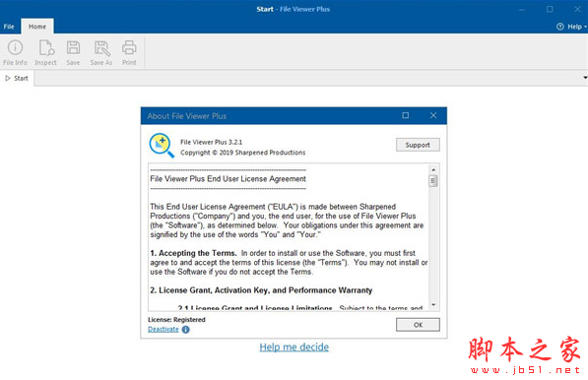Viewport: 588px width, 380px height.
Task: Open the Help menu at top right
Action: click(x=571, y=27)
